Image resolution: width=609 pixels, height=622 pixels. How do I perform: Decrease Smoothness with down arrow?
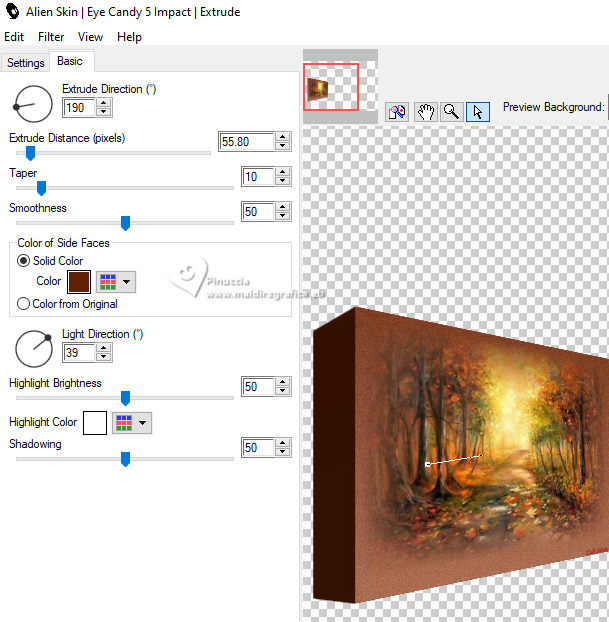[282, 216]
